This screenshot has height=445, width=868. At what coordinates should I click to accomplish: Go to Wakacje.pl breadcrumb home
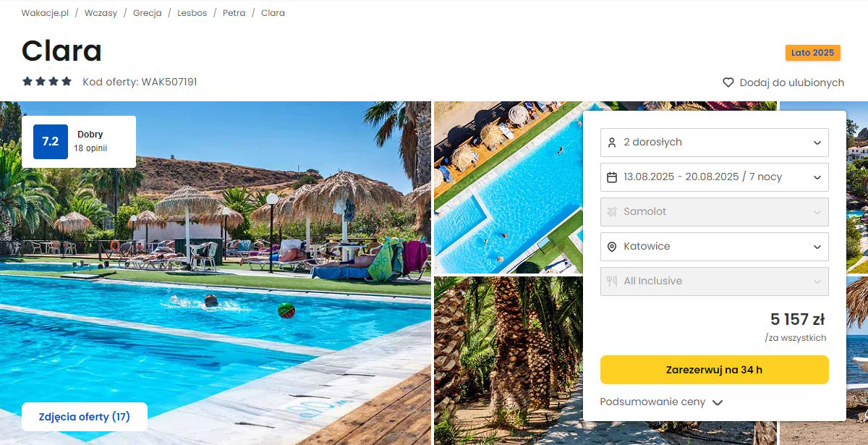pos(45,13)
